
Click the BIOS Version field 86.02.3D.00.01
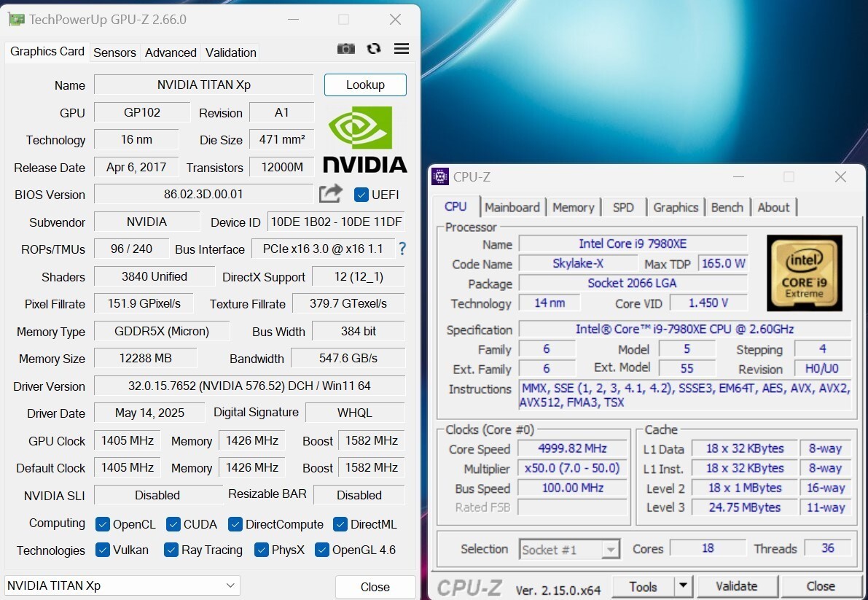(204, 194)
